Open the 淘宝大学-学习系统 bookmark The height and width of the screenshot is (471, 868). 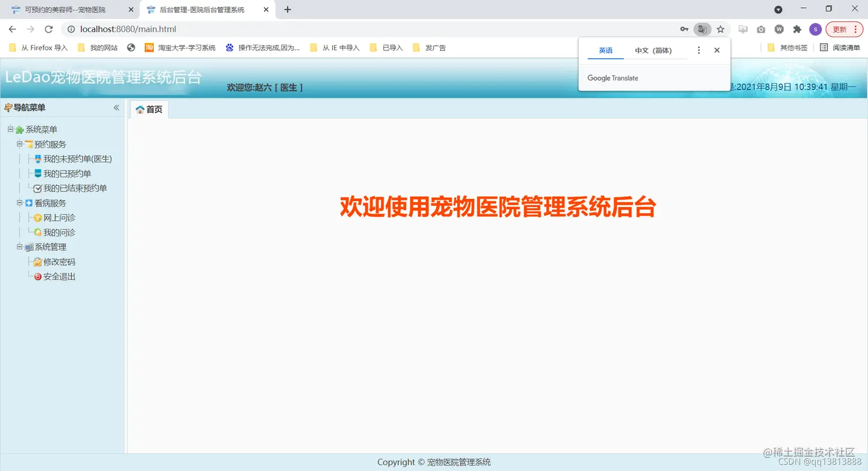[x=180, y=48]
